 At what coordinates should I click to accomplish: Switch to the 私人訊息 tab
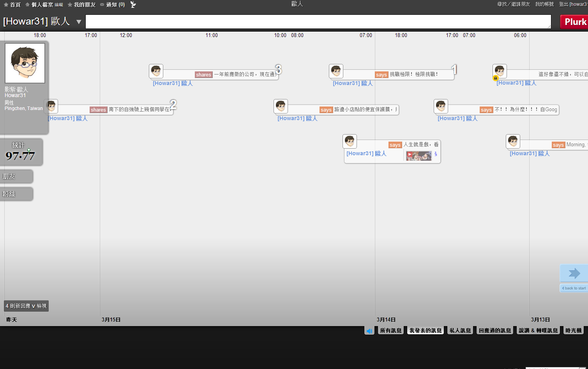(x=460, y=331)
